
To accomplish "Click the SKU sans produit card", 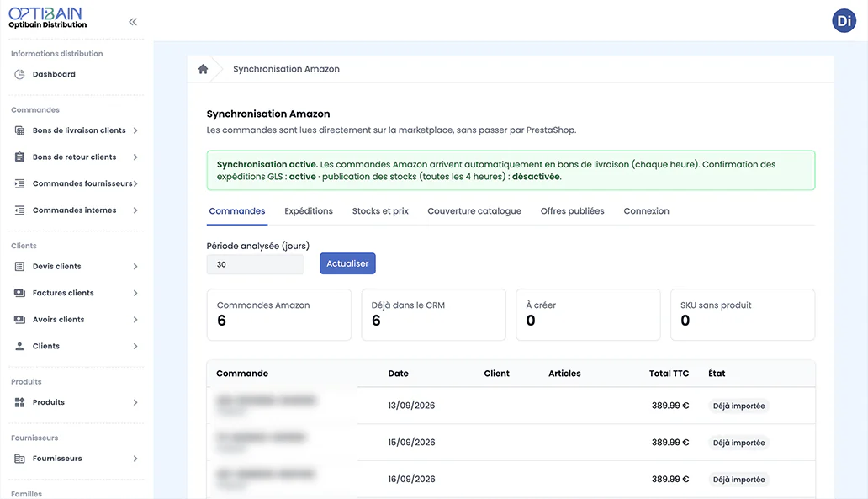I will pos(743,315).
